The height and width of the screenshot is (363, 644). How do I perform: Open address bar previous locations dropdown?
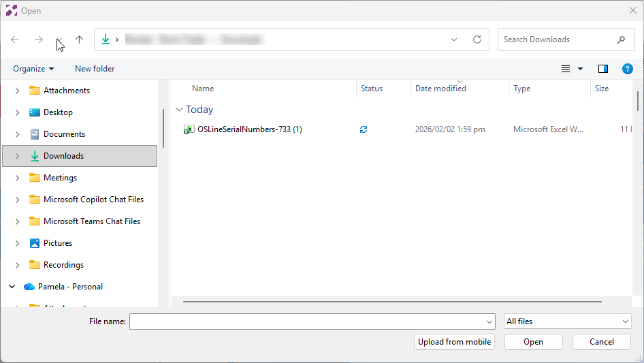[x=454, y=40]
